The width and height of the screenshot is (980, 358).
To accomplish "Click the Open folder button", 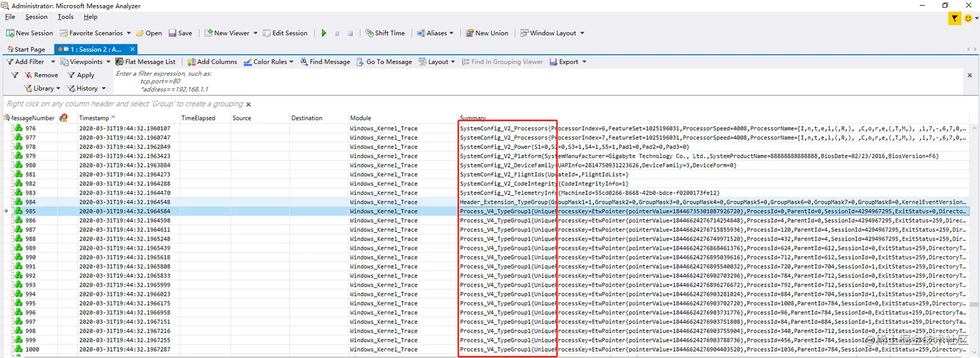I will tap(148, 33).
